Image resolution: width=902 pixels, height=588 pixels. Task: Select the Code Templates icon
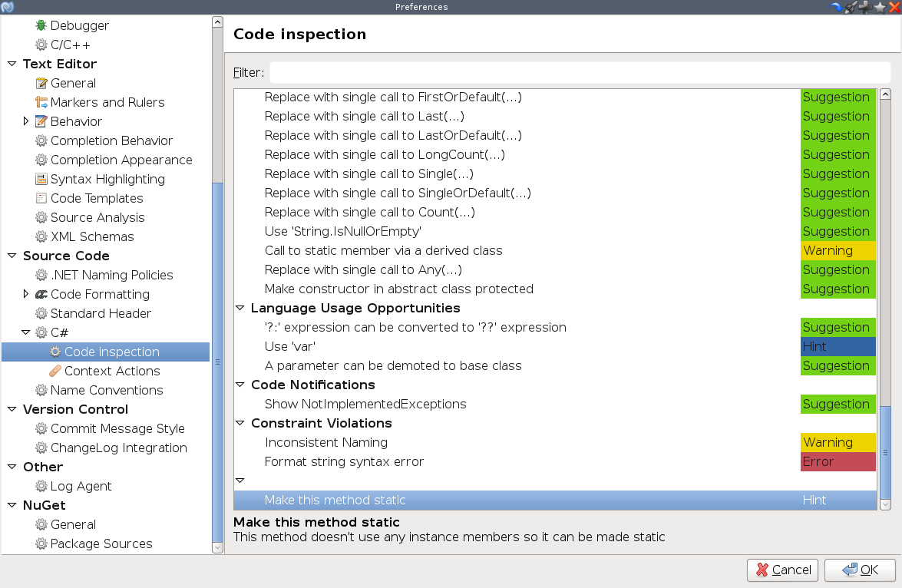[x=41, y=199]
